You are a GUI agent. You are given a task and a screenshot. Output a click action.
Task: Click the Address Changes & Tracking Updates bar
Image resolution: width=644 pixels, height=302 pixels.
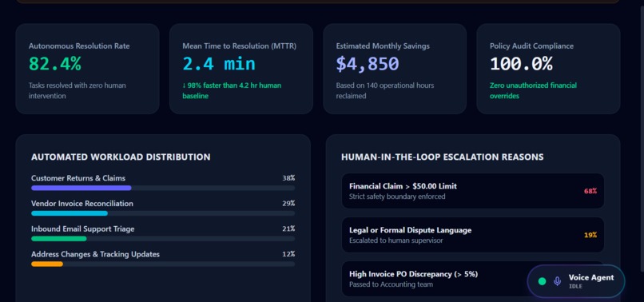click(x=163, y=264)
